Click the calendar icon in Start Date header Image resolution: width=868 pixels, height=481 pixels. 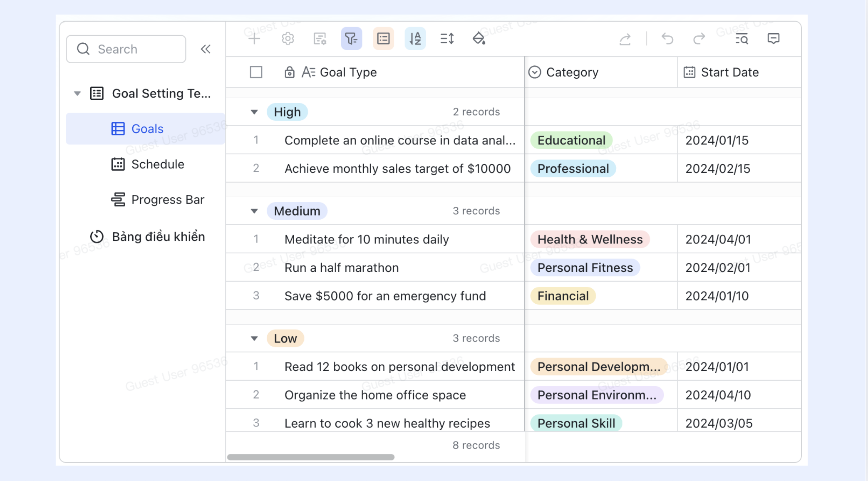pyautogui.click(x=689, y=72)
